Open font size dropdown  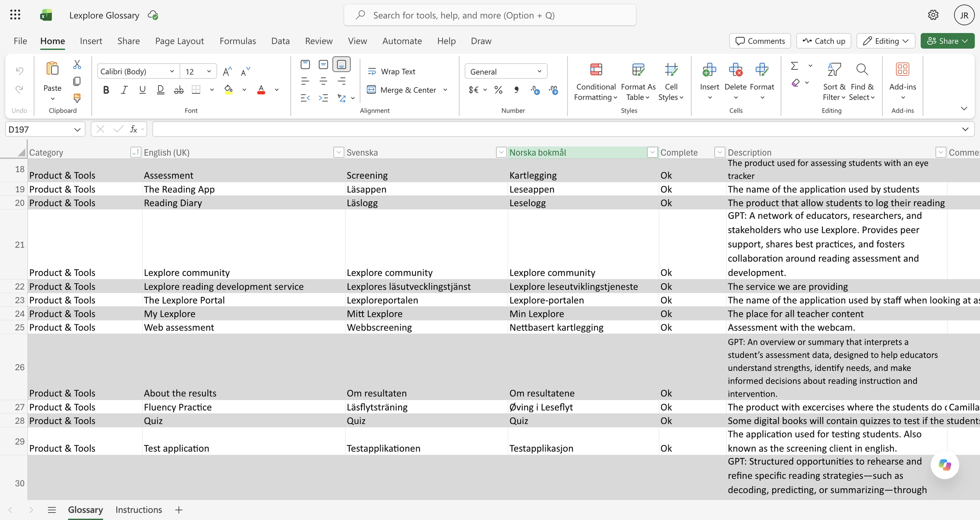click(x=209, y=71)
